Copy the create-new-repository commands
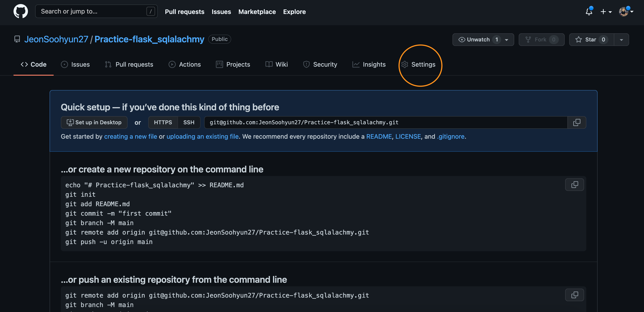Image resolution: width=644 pixels, height=312 pixels. (575, 185)
